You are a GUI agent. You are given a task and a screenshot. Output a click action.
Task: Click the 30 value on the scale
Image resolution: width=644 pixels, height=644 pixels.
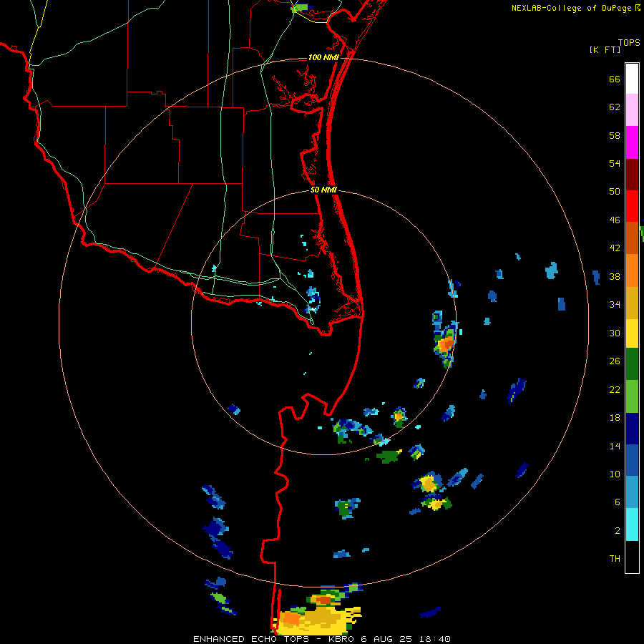click(615, 333)
